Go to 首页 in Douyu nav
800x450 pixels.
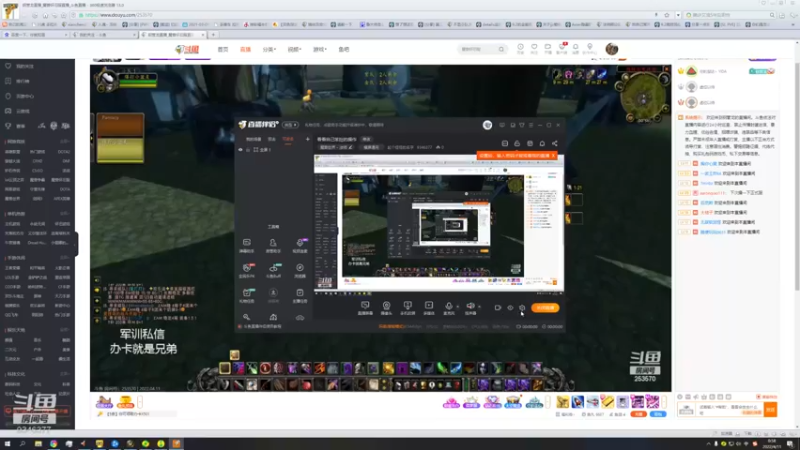pos(223,49)
